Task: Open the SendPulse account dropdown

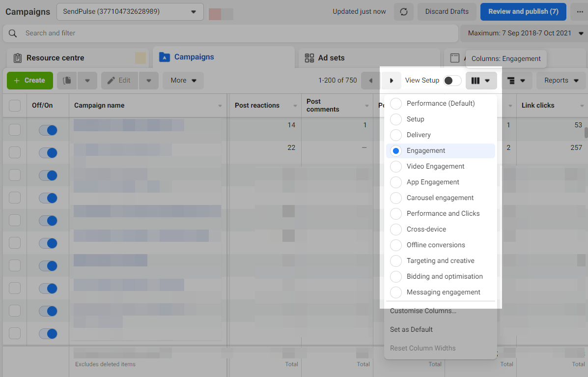Action: tap(130, 12)
